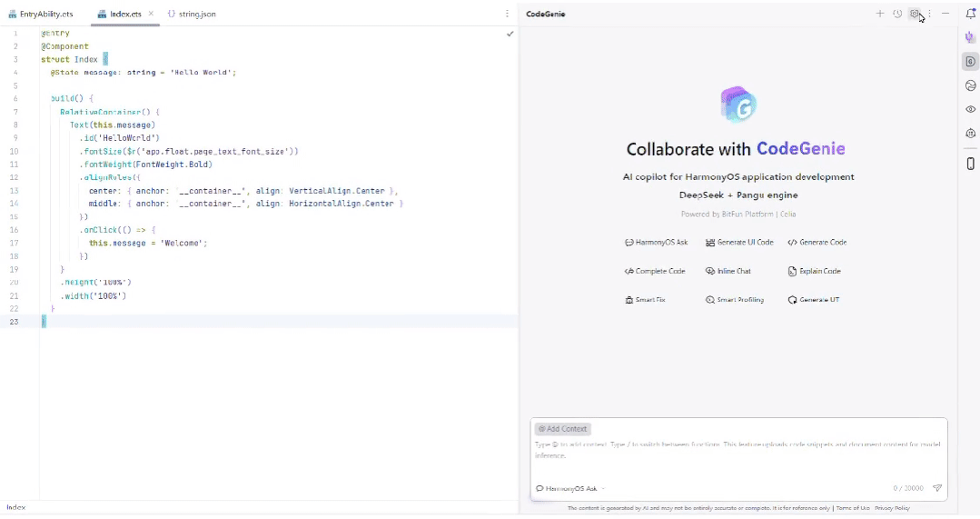
Task: Choose the Explain Code shortcut
Action: pyautogui.click(x=815, y=272)
